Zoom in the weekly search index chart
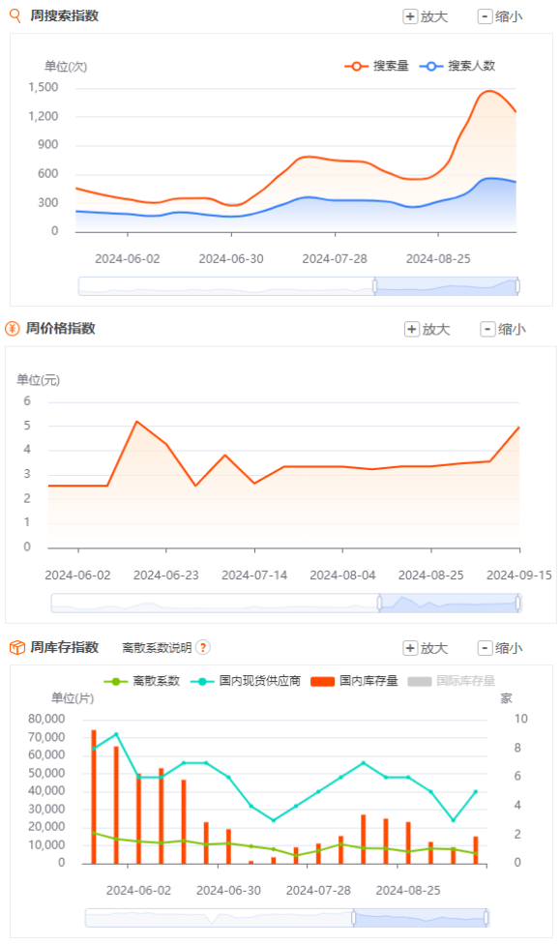 coord(426,16)
